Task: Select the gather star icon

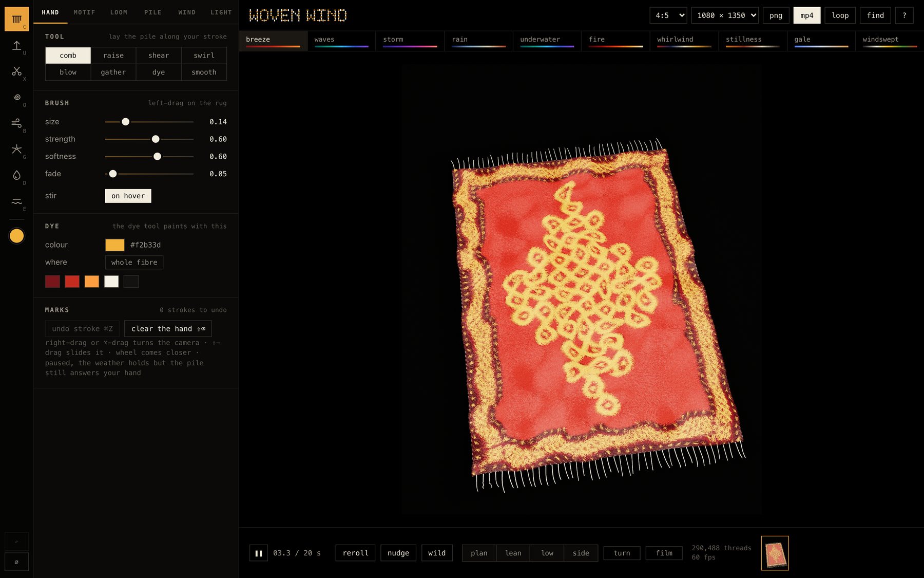Action: tap(16, 149)
